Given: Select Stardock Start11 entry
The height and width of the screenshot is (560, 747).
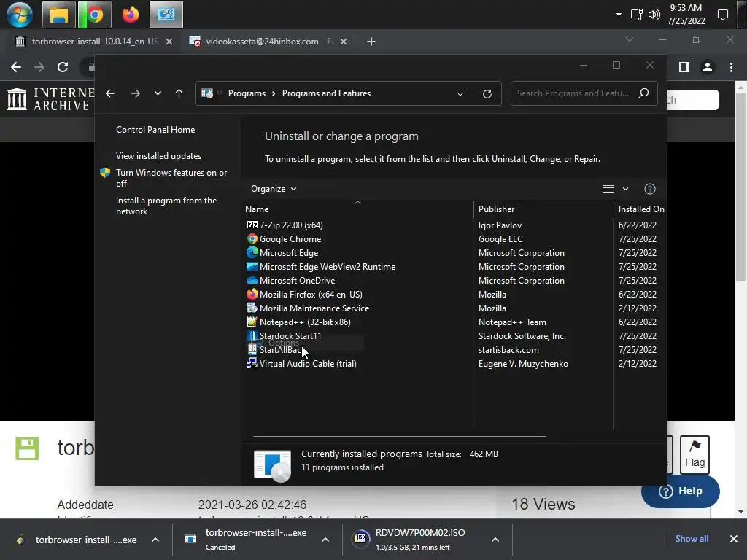Looking at the screenshot, I should click(290, 335).
